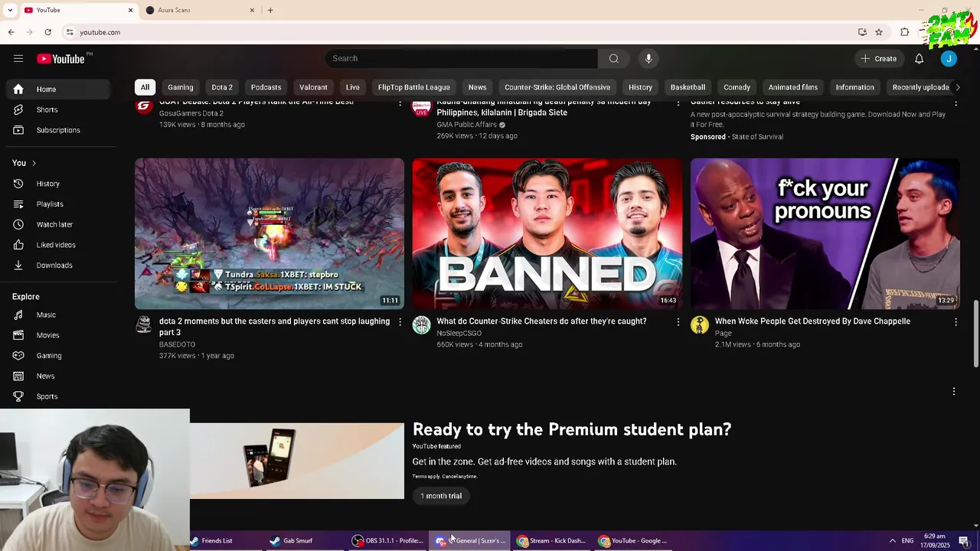Click the 1 month trial button
This screenshot has height=551, width=980.
(x=441, y=496)
